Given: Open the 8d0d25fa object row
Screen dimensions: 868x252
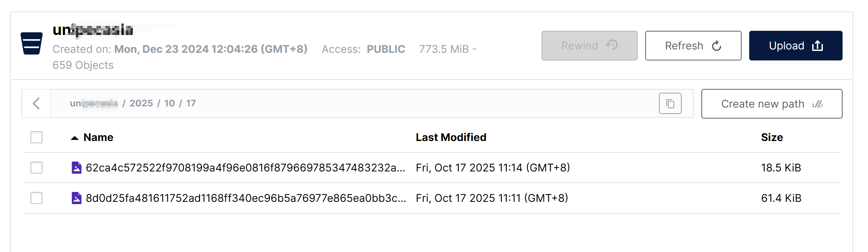Looking at the screenshot, I should tap(246, 198).
